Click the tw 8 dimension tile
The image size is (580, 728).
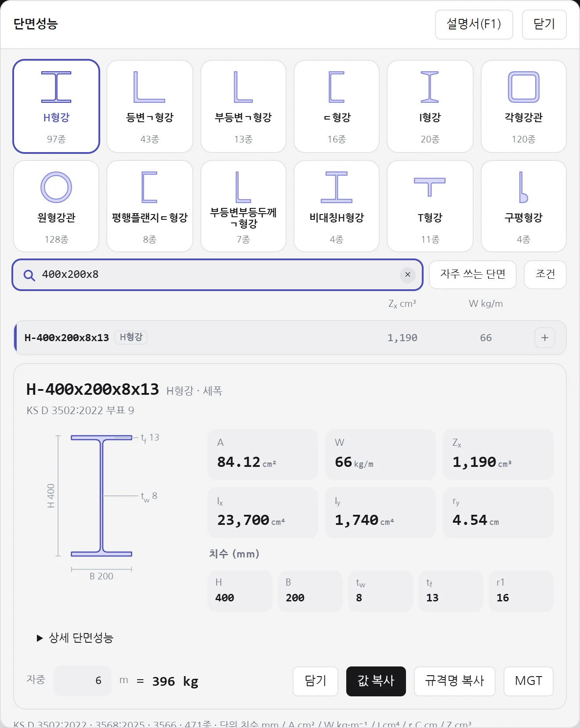tap(381, 591)
